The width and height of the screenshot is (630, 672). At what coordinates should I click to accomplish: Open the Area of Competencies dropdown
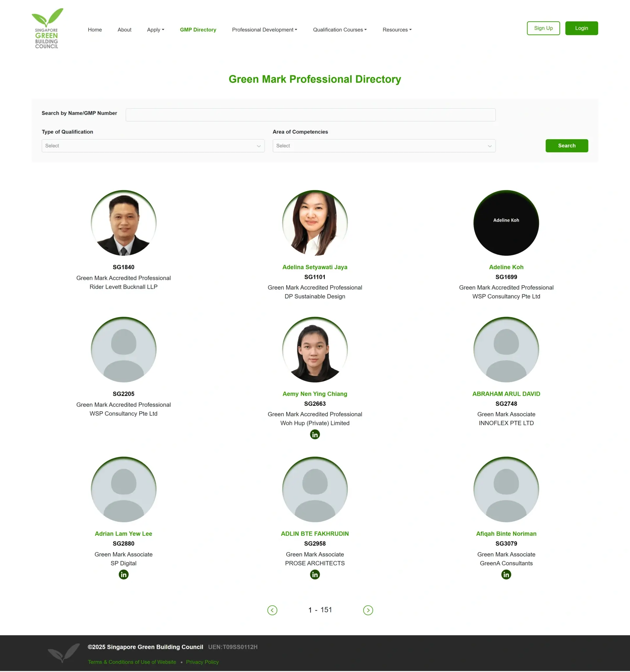384,146
